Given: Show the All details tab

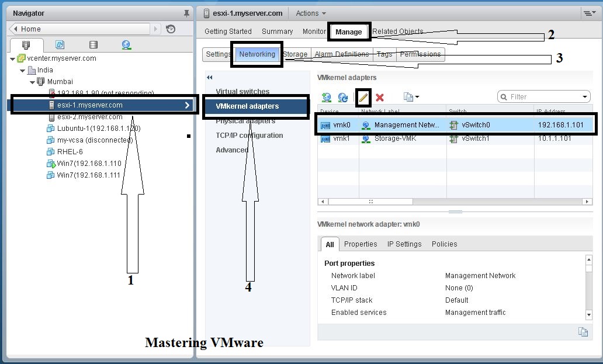Looking at the screenshot, I should point(330,244).
